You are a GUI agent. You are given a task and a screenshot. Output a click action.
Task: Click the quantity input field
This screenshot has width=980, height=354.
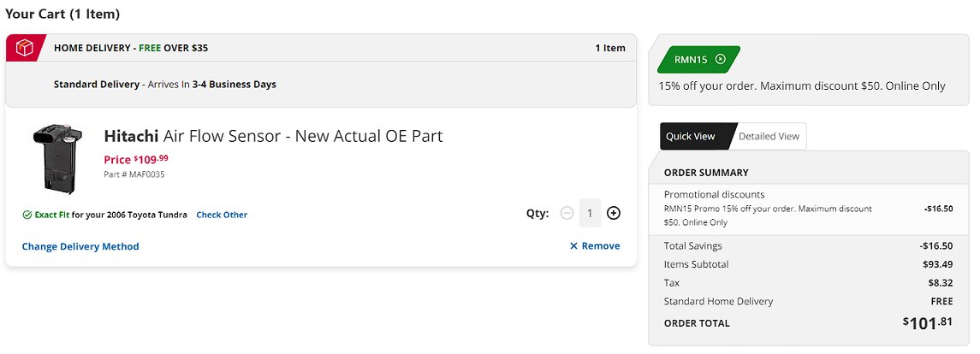(590, 213)
